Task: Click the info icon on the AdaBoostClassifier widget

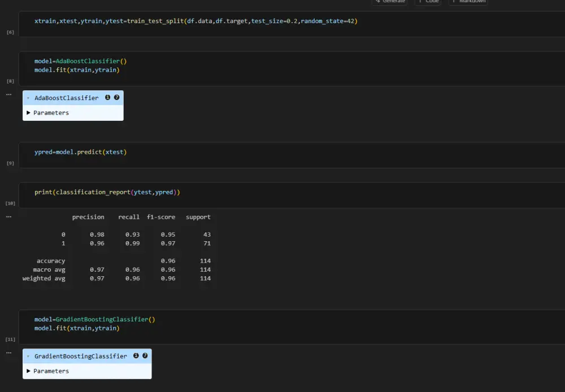Action: (x=107, y=97)
